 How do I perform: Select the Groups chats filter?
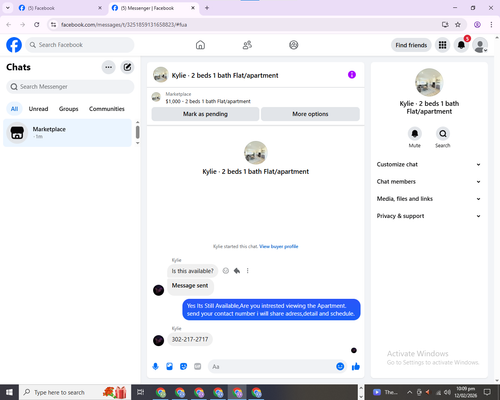tap(68, 109)
